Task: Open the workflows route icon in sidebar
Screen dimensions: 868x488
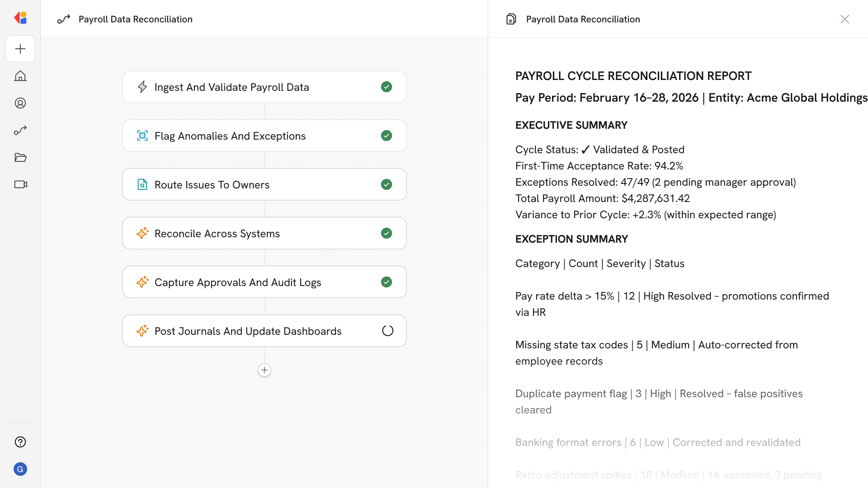Action: click(20, 130)
